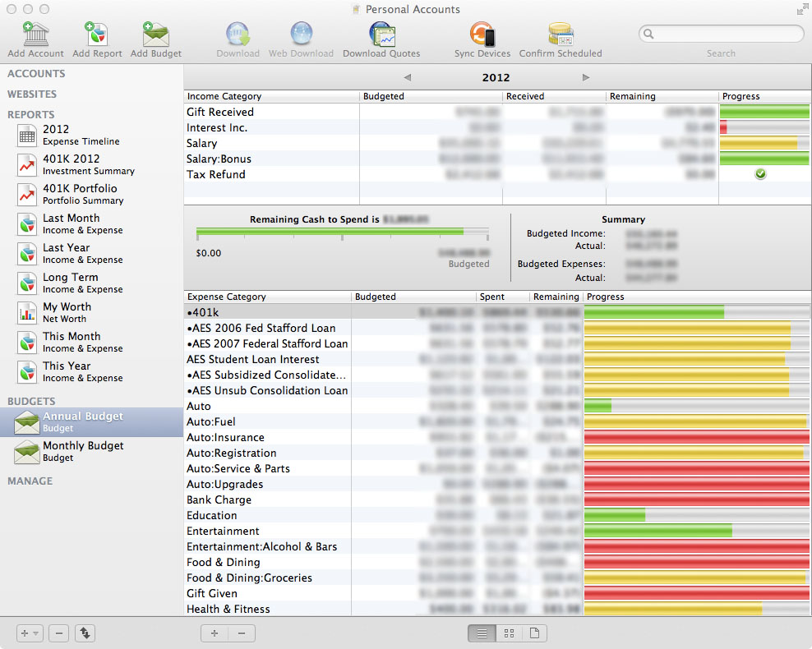Switch to page view in bottom bar
Viewport: 812px width, 649px height.
click(534, 633)
